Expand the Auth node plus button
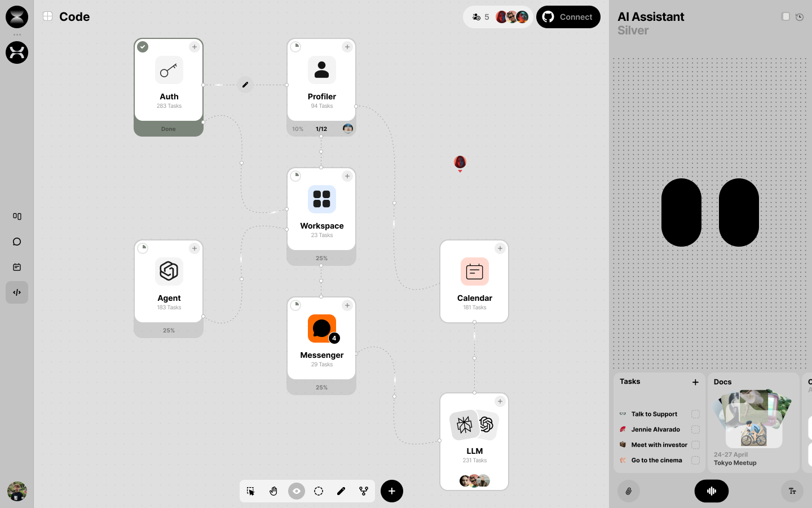The width and height of the screenshot is (812, 508). (x=195, y=47)
